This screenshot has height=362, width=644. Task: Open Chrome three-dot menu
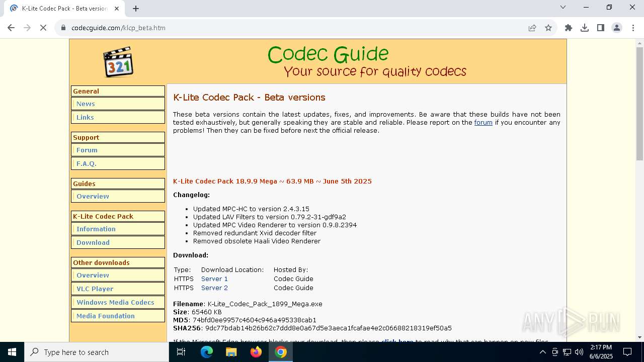coord(633,28)
